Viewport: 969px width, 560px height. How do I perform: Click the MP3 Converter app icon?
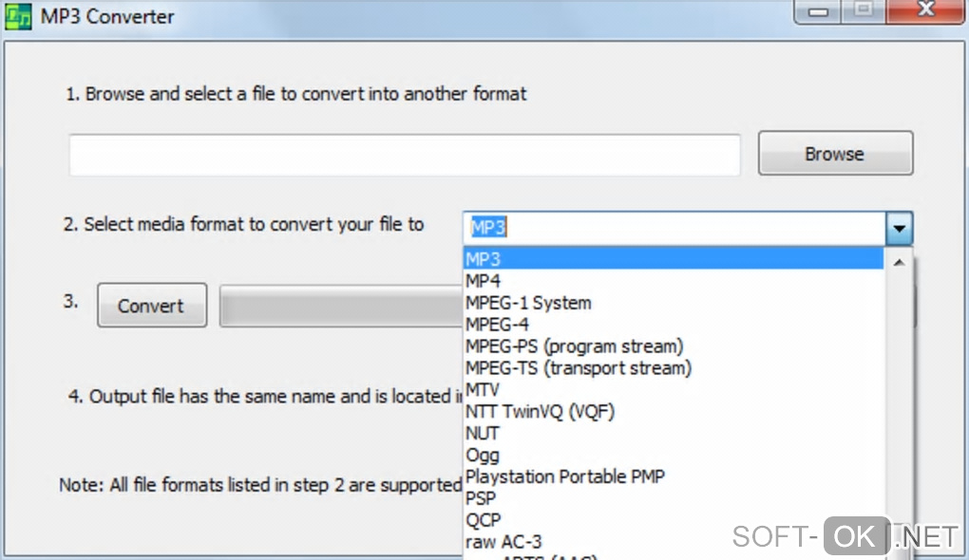click(x=19, y=17)
